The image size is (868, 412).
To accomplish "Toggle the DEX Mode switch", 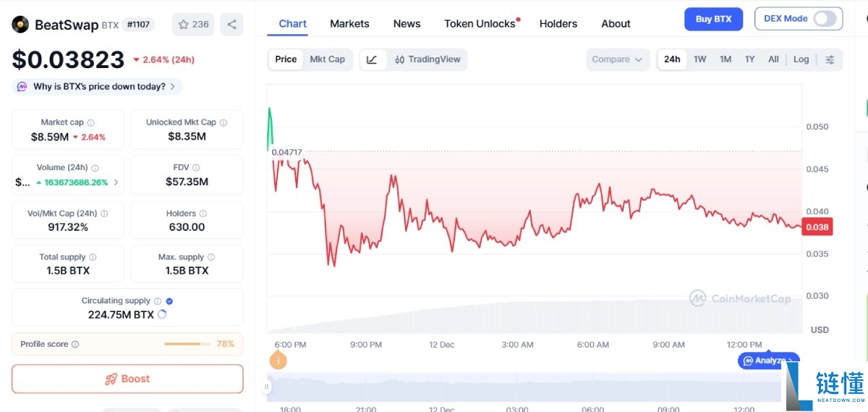I will [x=825, y=19].
